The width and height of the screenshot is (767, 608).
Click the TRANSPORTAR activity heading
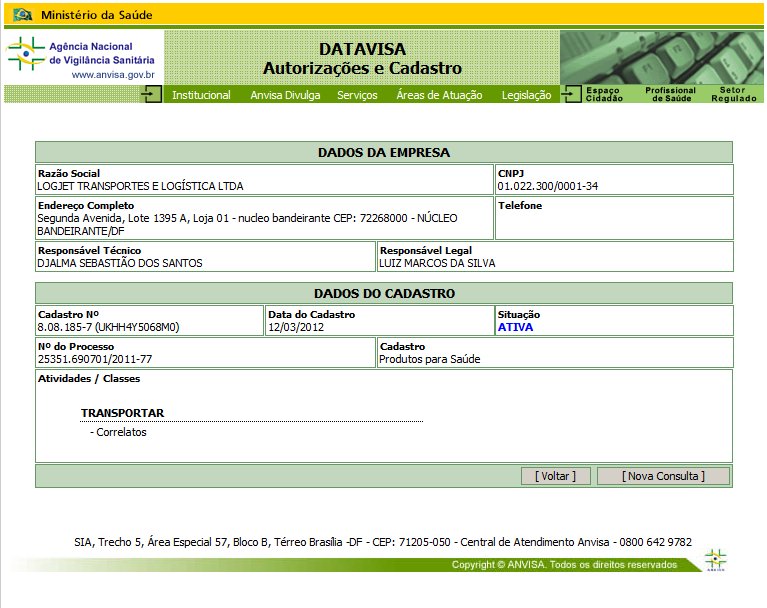coord(123,413)
